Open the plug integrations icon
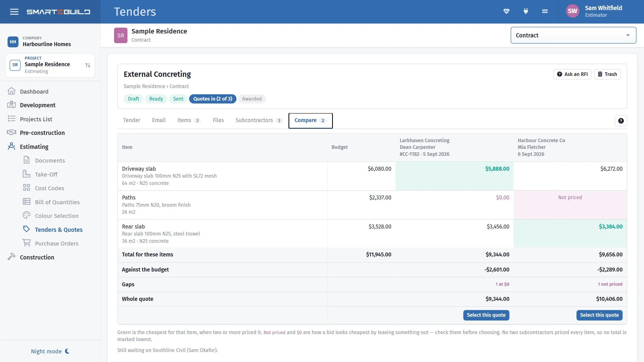This screenshot has height=362, width=644. (526, 11)
